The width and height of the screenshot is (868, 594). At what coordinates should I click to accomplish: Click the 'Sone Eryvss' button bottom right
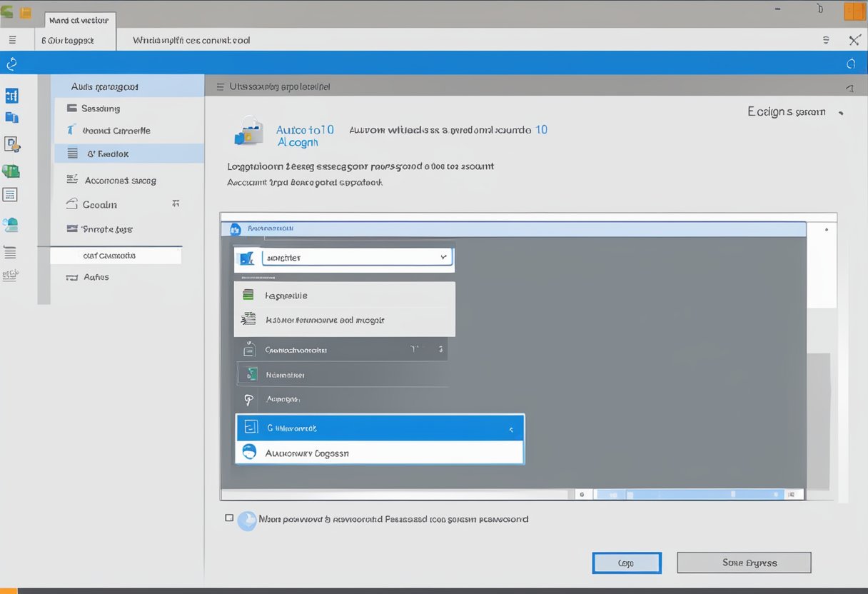[x=744, y=563]
